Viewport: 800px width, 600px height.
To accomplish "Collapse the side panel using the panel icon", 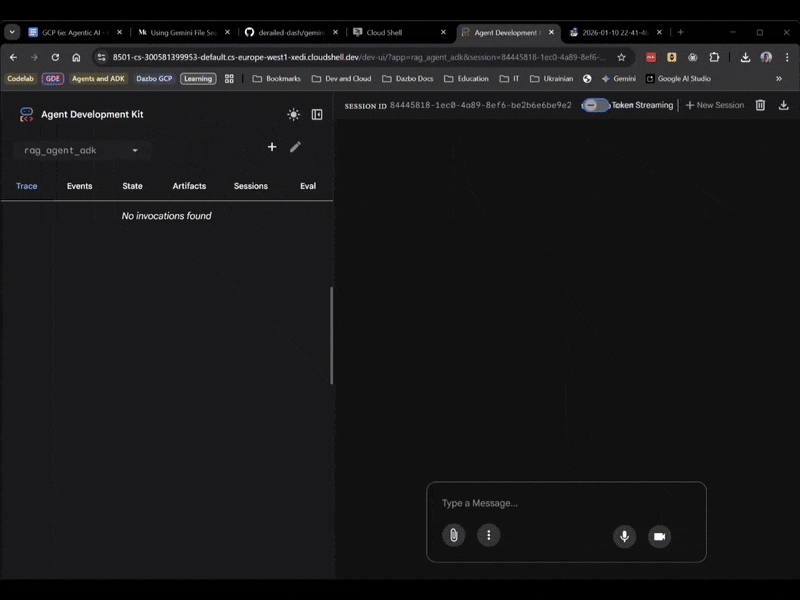I will [317, 115].
